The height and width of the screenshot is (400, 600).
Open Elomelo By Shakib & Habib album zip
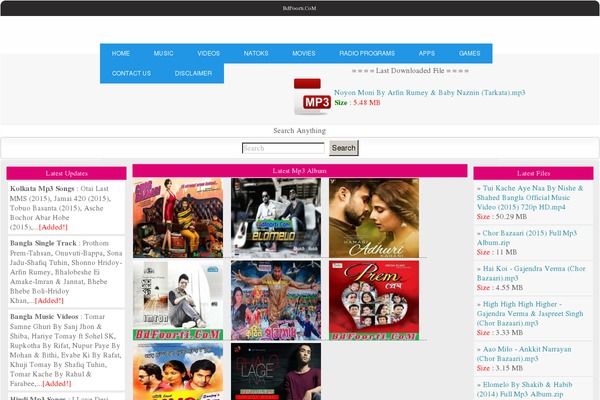[525, 389]
